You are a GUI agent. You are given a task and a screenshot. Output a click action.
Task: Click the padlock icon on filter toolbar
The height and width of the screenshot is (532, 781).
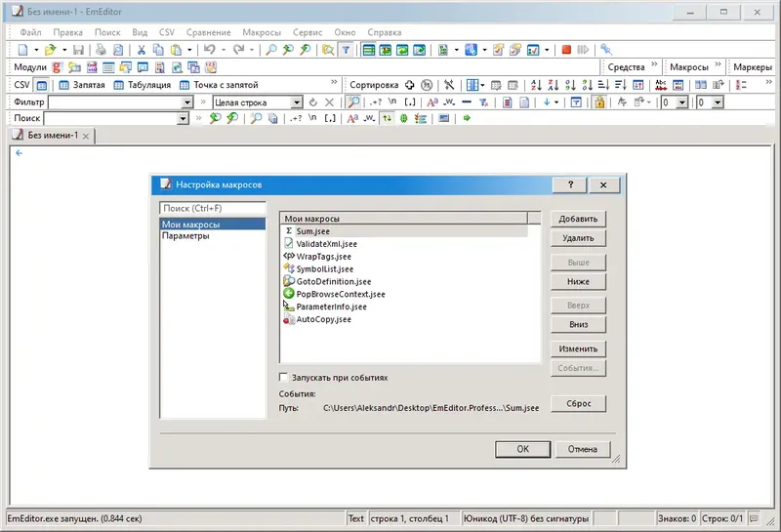(599, 102)
